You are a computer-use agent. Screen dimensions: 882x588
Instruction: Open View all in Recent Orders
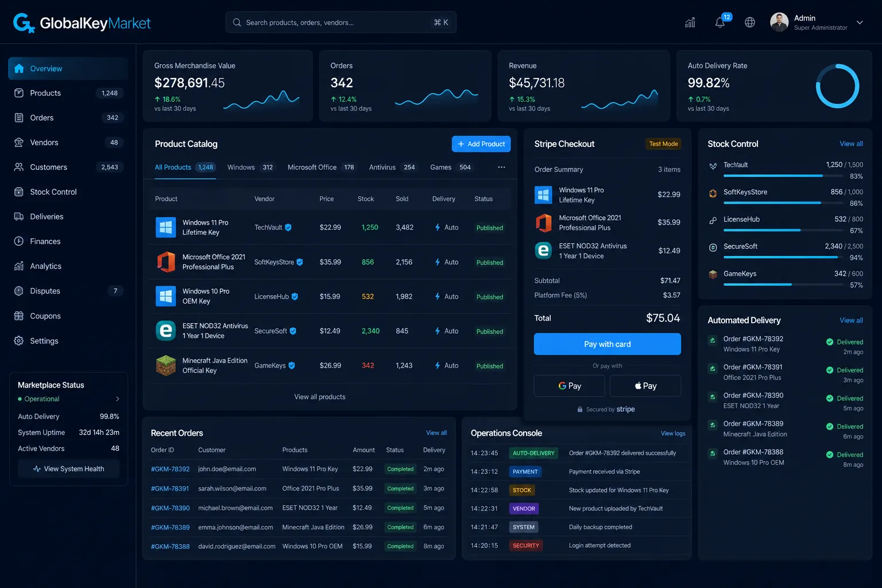pos(436,433)
